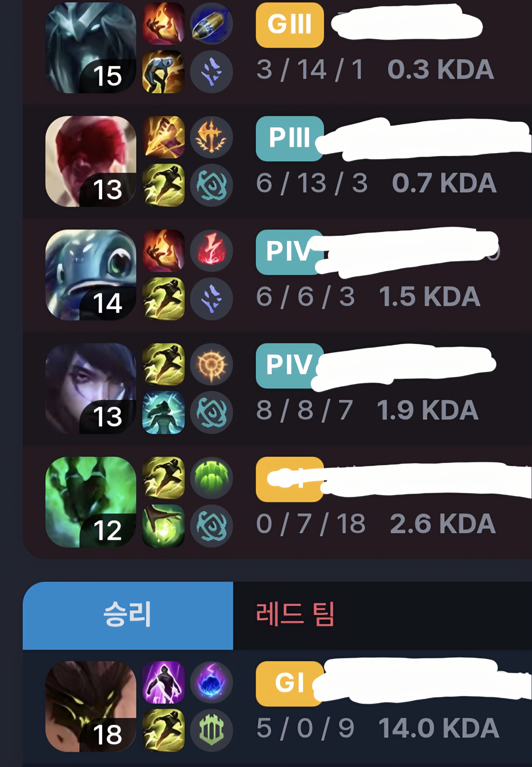The height and width of the screenshot is (767, 532).
Task: Click the 레드 팀 team header
Action: click(x=295, y=614)
